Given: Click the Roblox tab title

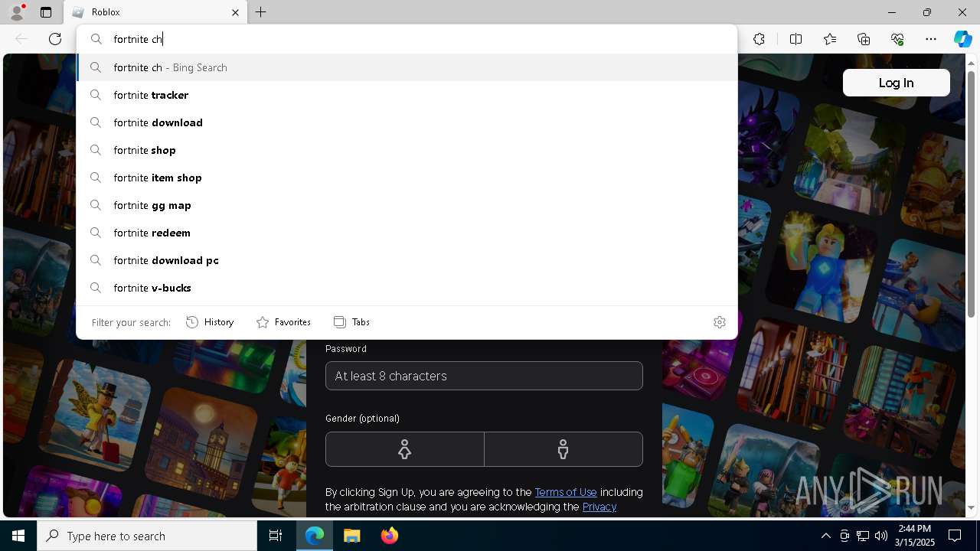Looking at the screenshot, I should 106,12.
